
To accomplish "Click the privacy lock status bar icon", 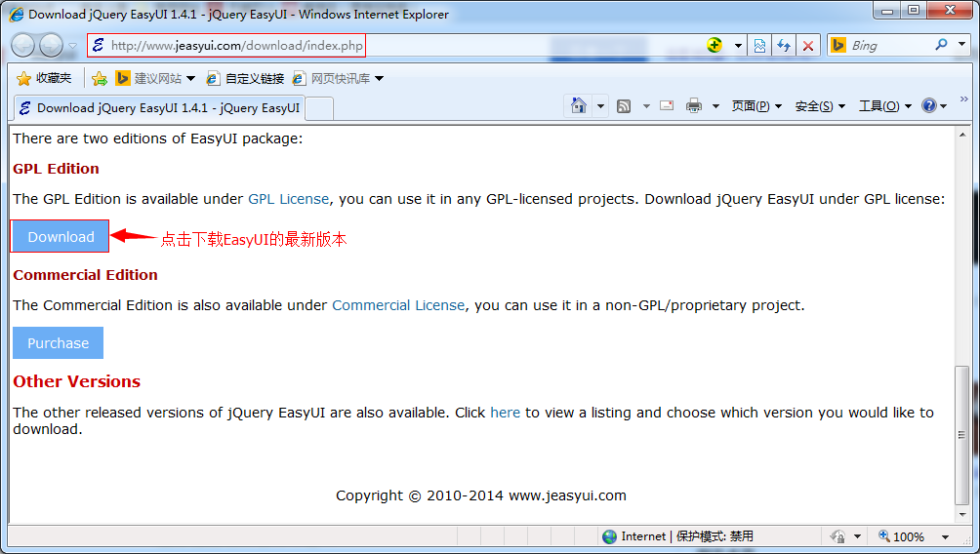I will [837, 536].
